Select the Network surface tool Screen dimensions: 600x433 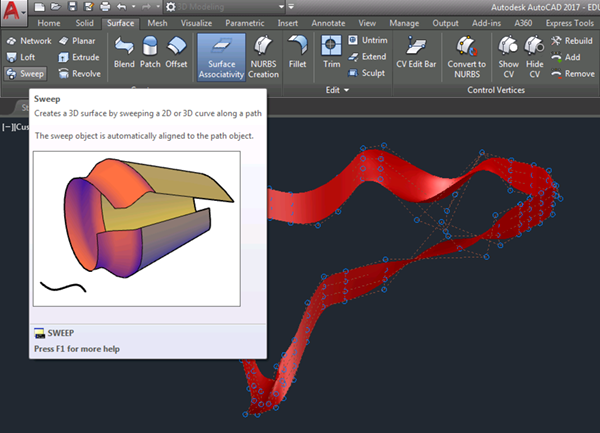click(x=28, y=41)
